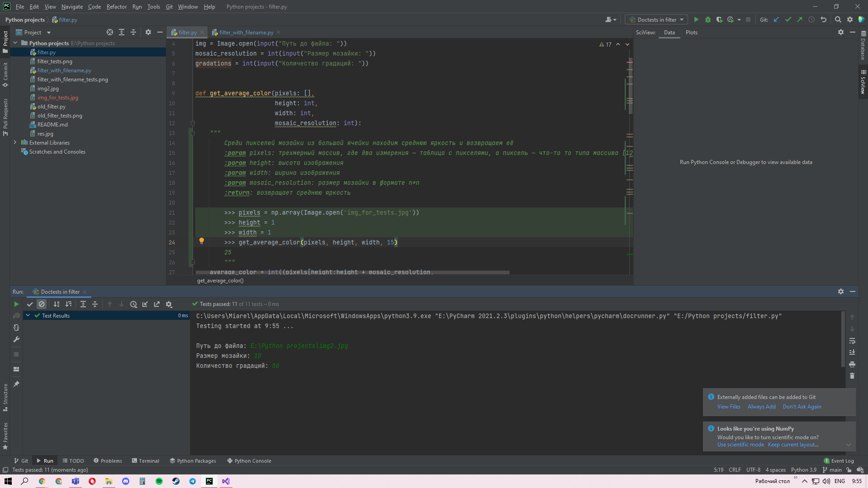Image resolution: width=868 pixels, height=488 pixels.
Task: Click 'Use scientific mode' in the NumPy notification
Action: pyautogui.click(x=740, y=445)
